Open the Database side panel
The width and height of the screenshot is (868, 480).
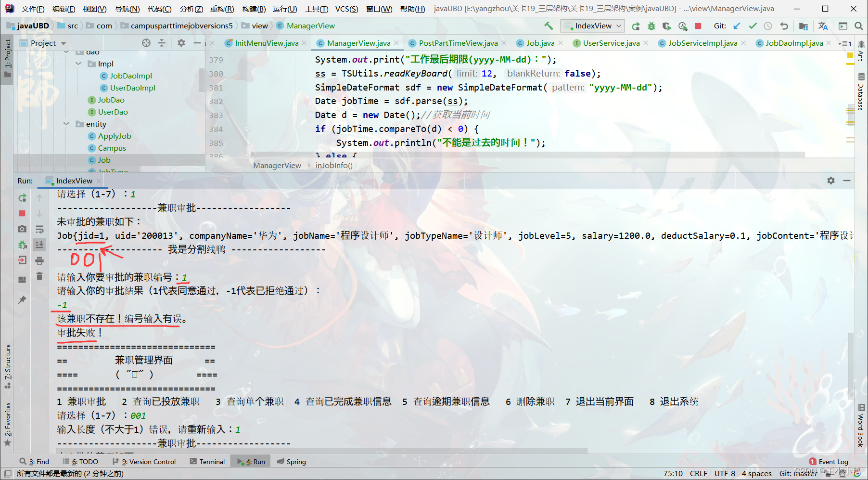coord(861,91)
